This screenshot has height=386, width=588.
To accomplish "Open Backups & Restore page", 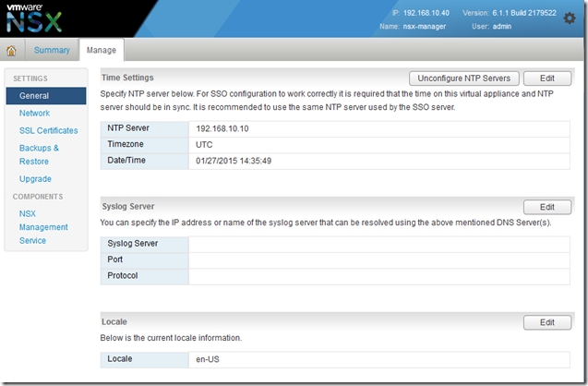I will coord(39,154).
